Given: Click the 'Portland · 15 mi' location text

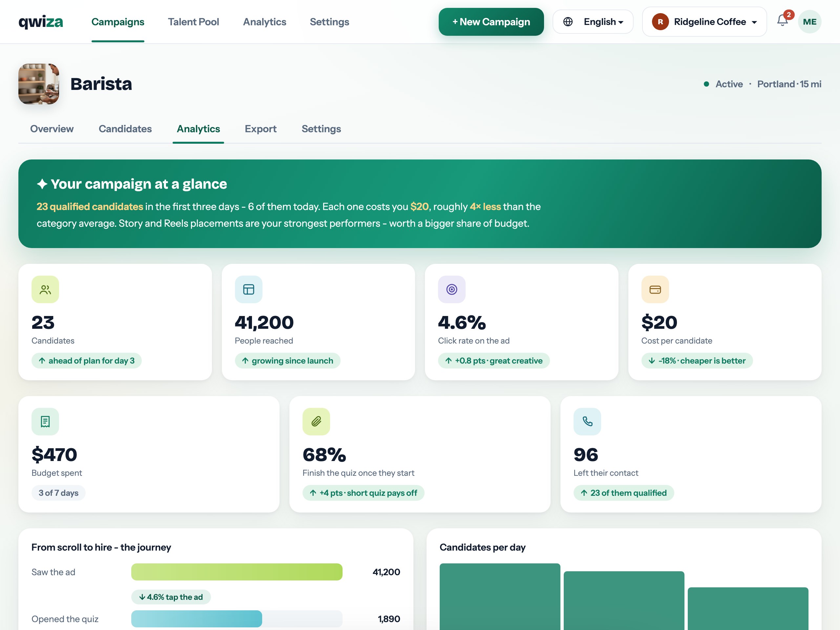Looking at the screenshot, I should tap(789, 84).
